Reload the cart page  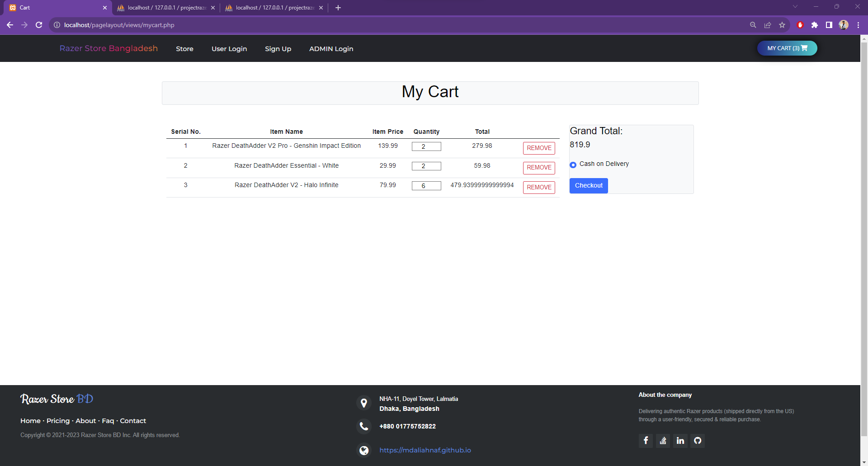tap(39, 25)
